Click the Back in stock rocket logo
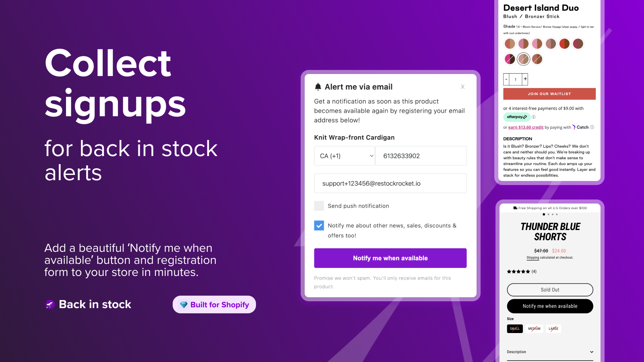 [x=49, y=304]
